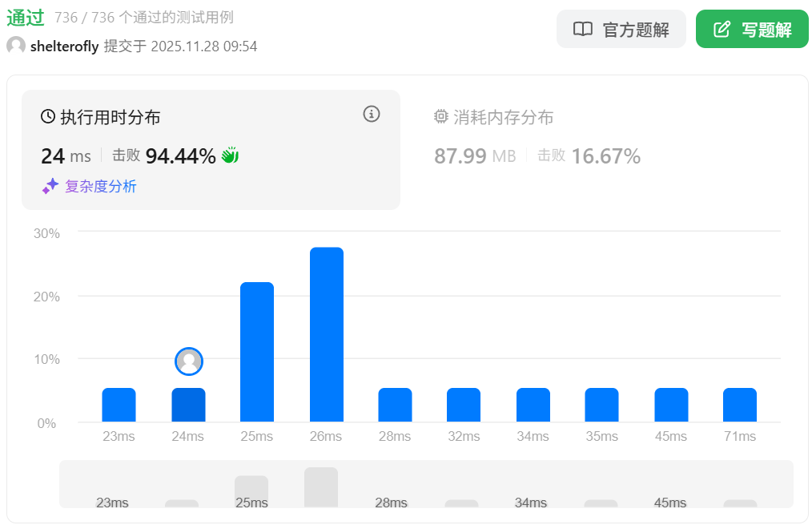The image size is (812, 529).
Task: Open the 写题解 green button
Action: pos(752,30)
